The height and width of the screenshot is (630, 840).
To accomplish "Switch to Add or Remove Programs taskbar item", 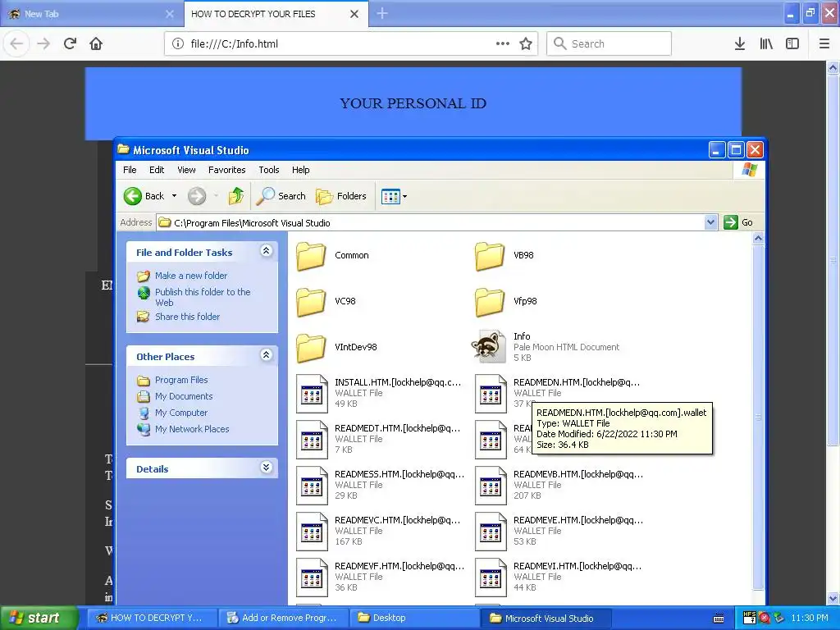I will [285, 618].
